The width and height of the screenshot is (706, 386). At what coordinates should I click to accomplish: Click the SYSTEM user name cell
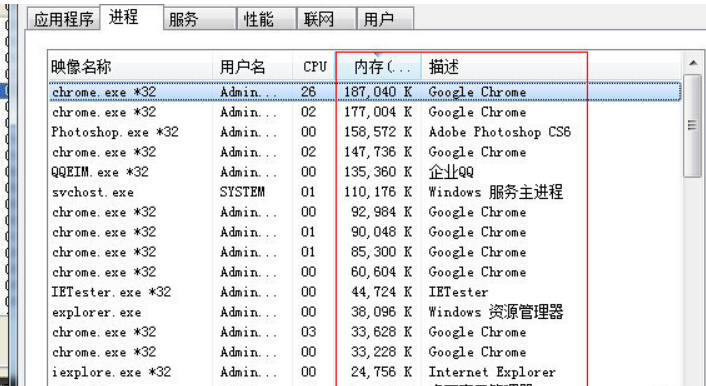242,192
